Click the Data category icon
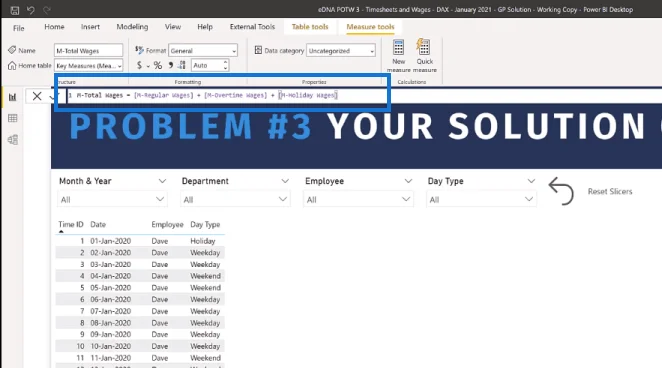The image size is (662, 368). pyautogui.click(x=258, y=50)
